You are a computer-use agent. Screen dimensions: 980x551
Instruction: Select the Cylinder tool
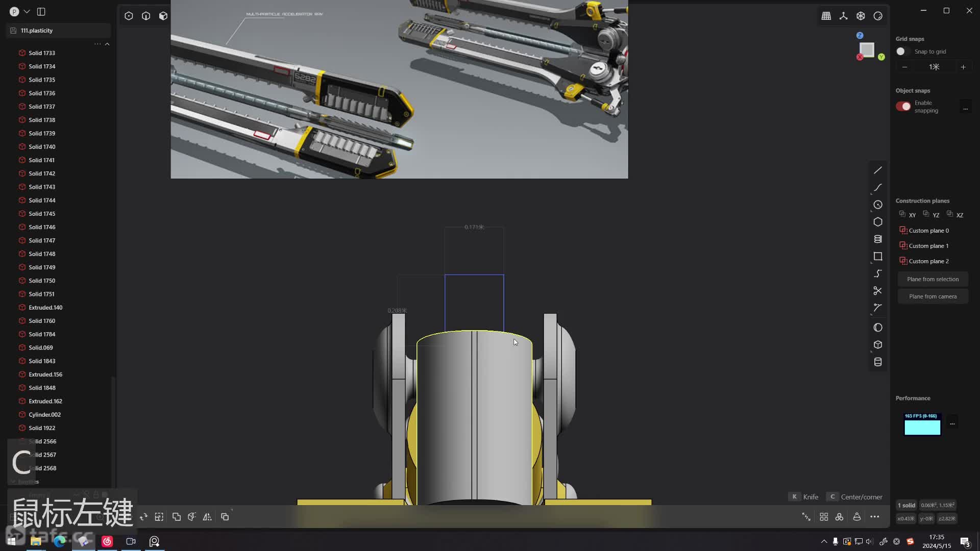point(878,362)
